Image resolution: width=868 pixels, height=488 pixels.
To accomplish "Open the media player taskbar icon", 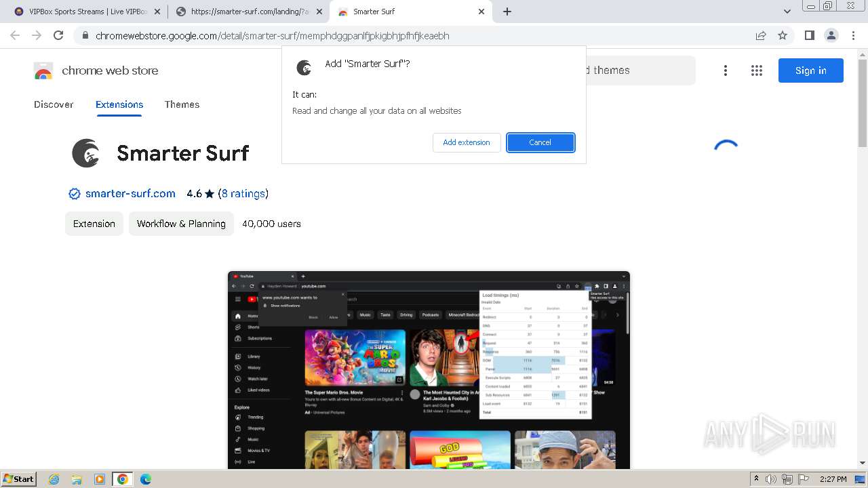I will tap(100, 479).
